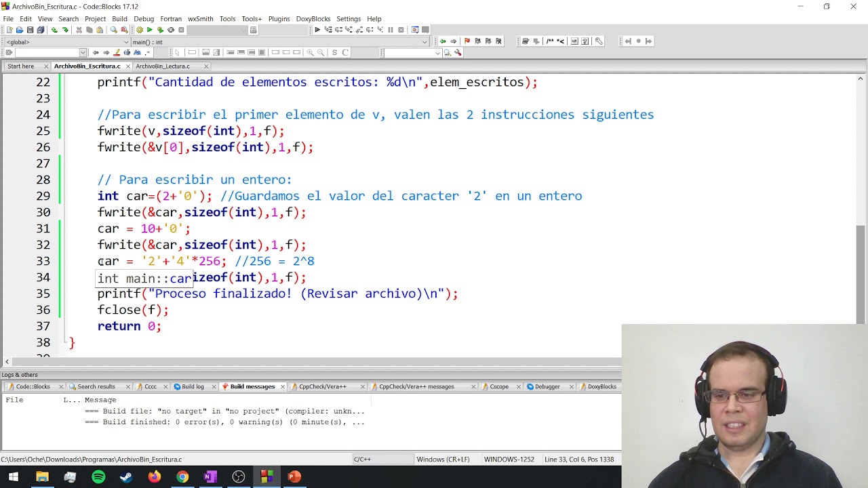Click the zoom in magnifier icon
Viewport: 868px width, 488px height.
pyautogui.click(x=310, y=53)
